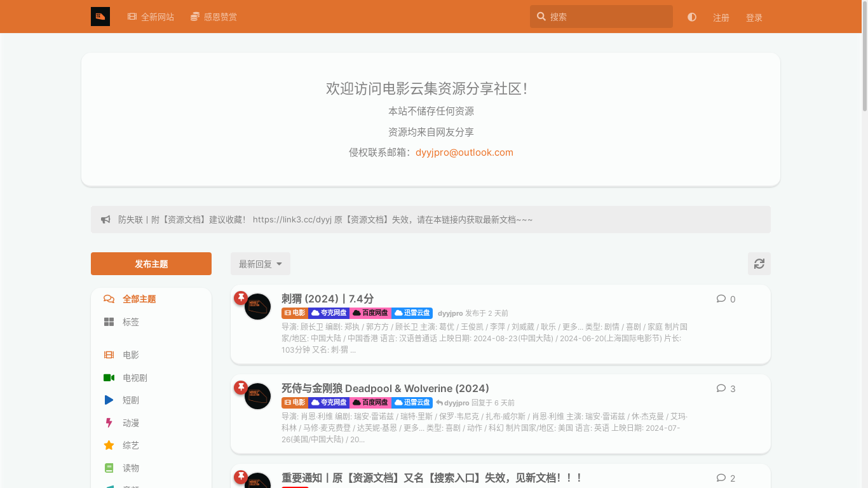Screen dimensions: 868x488
Task: Click the 电影 film strip icon
Action: tap(109, 355)
